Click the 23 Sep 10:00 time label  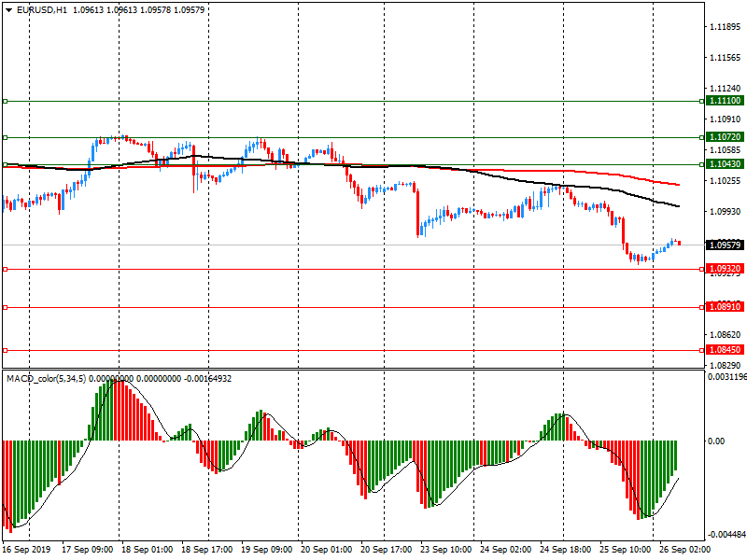pyautogui.click(x=445, y=550)
